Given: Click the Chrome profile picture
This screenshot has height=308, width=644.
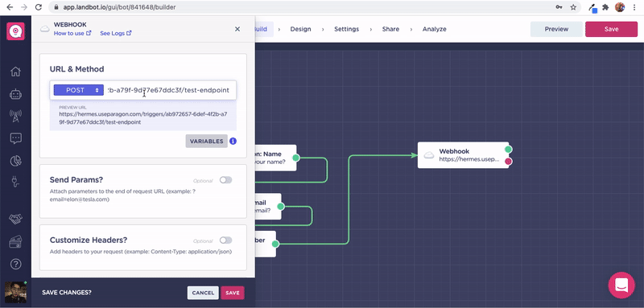Looking at the screenshot, I should coord(620,7).
